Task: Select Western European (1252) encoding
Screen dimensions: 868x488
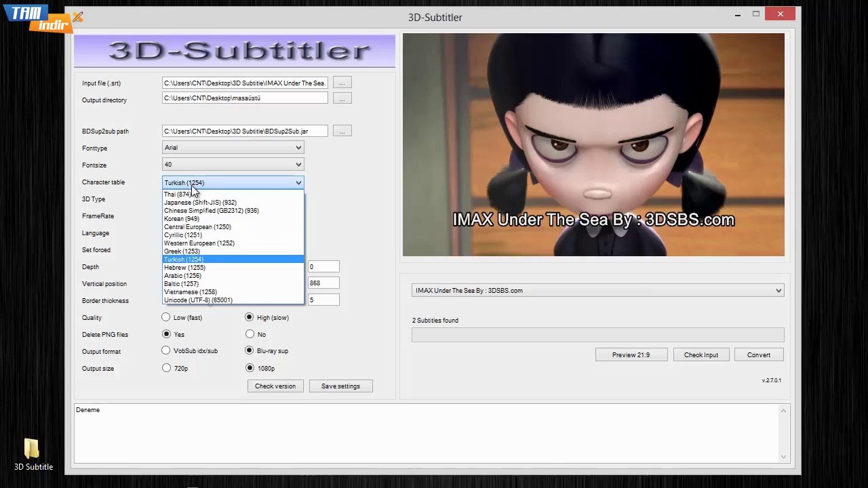Action: [x=233, y=243]
